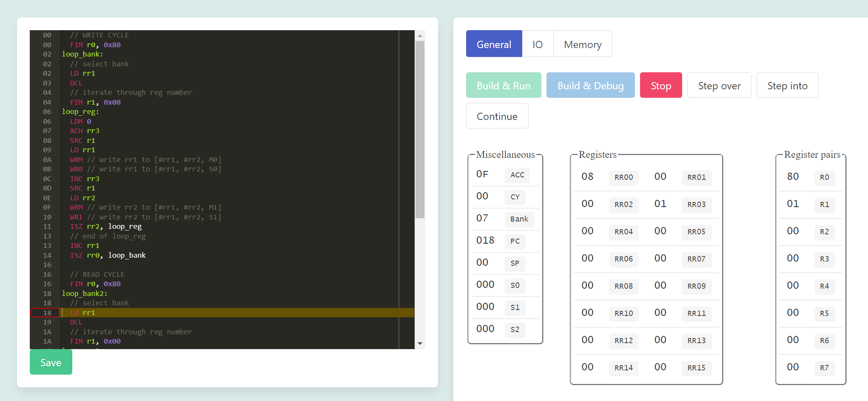
Task: Click the Build & Debug button
Action: click(590, 85)
